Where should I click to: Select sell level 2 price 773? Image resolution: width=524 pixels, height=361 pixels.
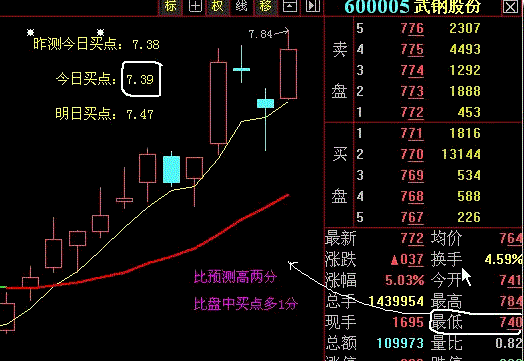click(x=412, y=92)
